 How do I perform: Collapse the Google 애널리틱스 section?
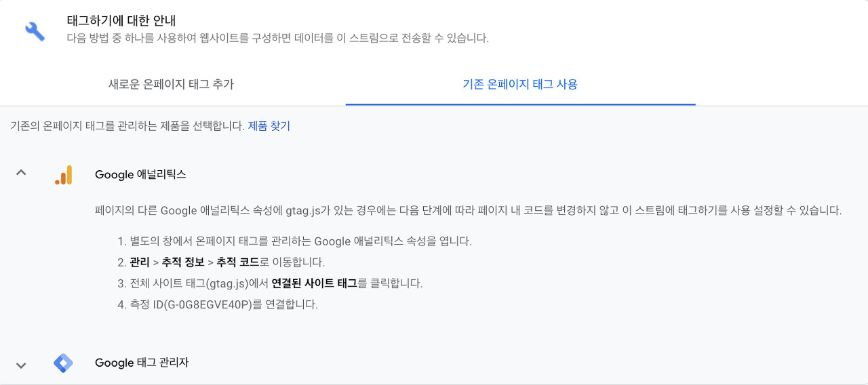point(21,174)
